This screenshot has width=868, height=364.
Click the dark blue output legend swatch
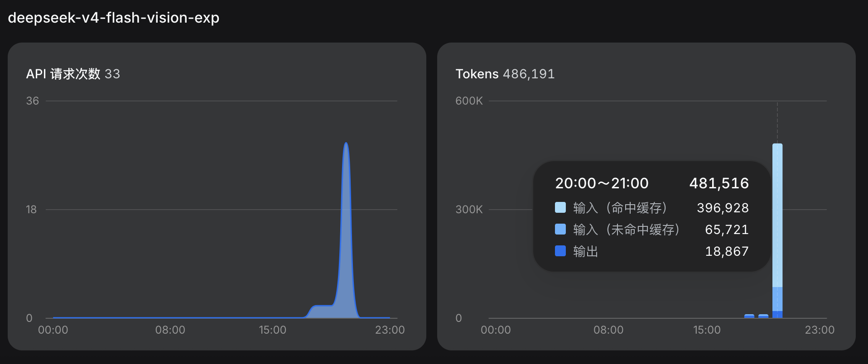560,251
